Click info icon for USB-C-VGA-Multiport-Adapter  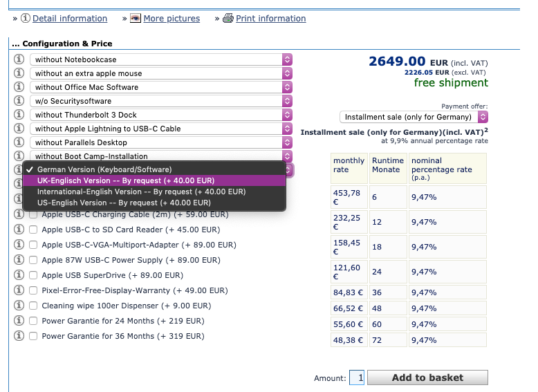click(x=19, y=245)
